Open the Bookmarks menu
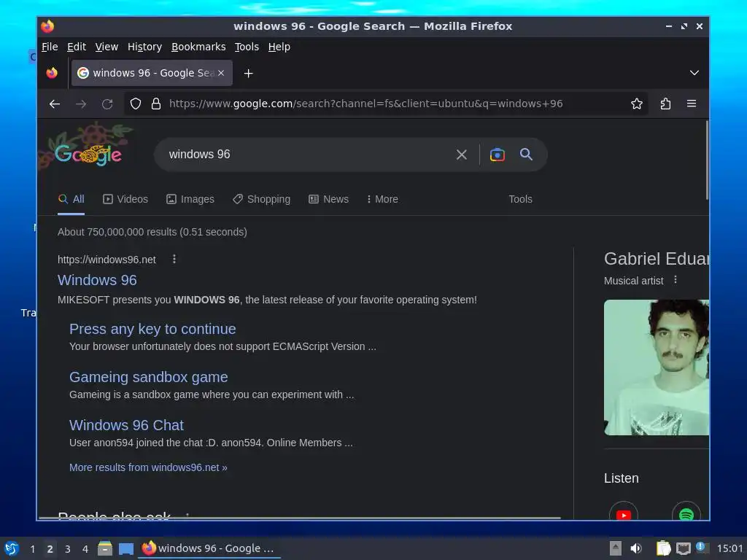 tap(198, 47)
